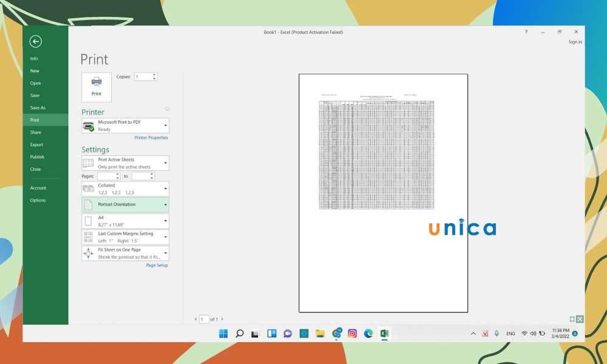607x364 pixels.
Task: Click the microphone tray icon
Action: coord(497,334)
